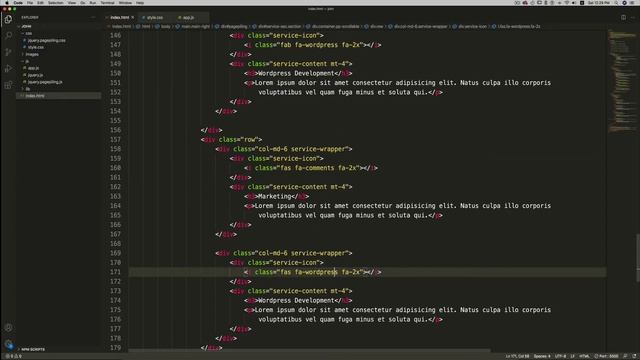640x360 pixels.
Task: Collapse the js folder
Action: [x=27, y=61]
